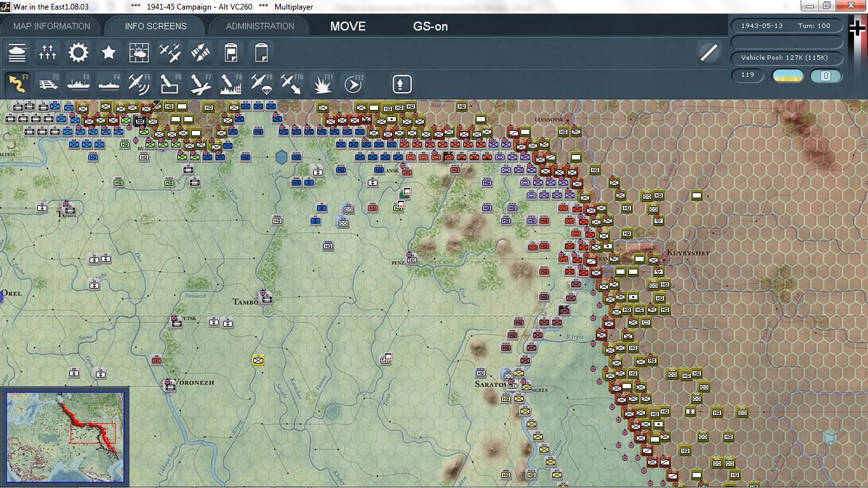Click the End Turn F12 icon

(353, 84)
